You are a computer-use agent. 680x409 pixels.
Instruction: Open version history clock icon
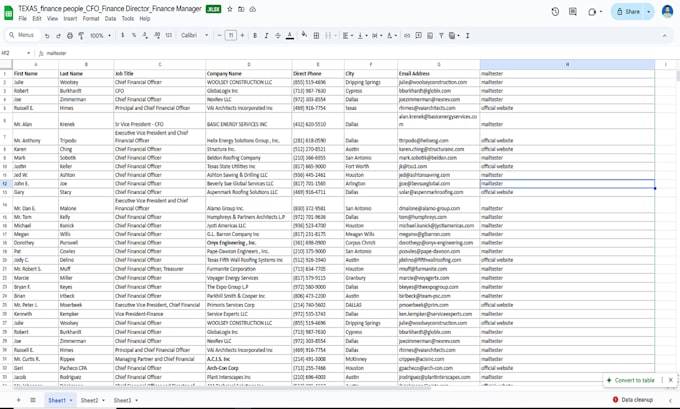555,12
